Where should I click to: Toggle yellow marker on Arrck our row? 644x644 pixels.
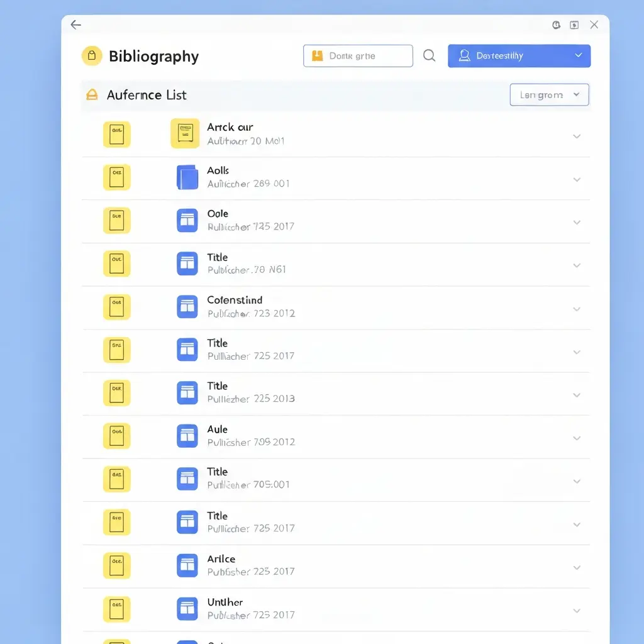click(x=116, y=135)
